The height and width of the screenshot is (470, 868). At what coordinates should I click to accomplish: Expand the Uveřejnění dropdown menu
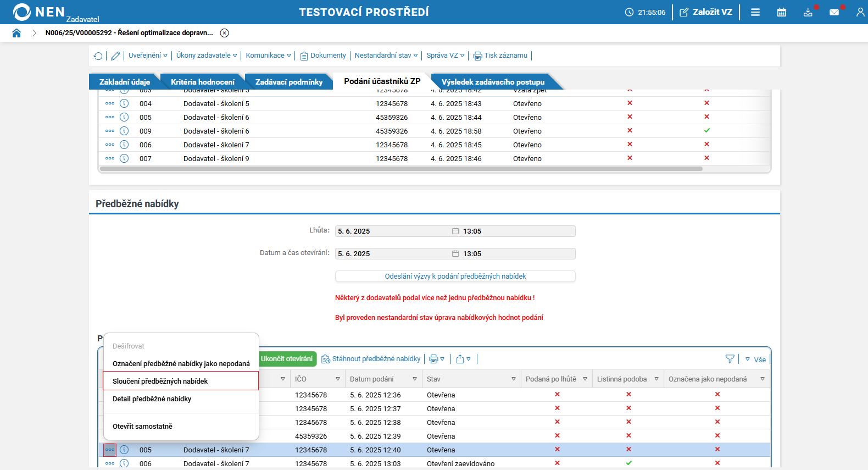tap(148, 56)
